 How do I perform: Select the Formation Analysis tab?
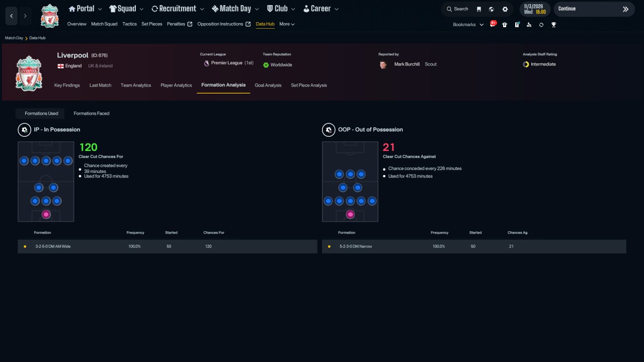pos(223,85)
